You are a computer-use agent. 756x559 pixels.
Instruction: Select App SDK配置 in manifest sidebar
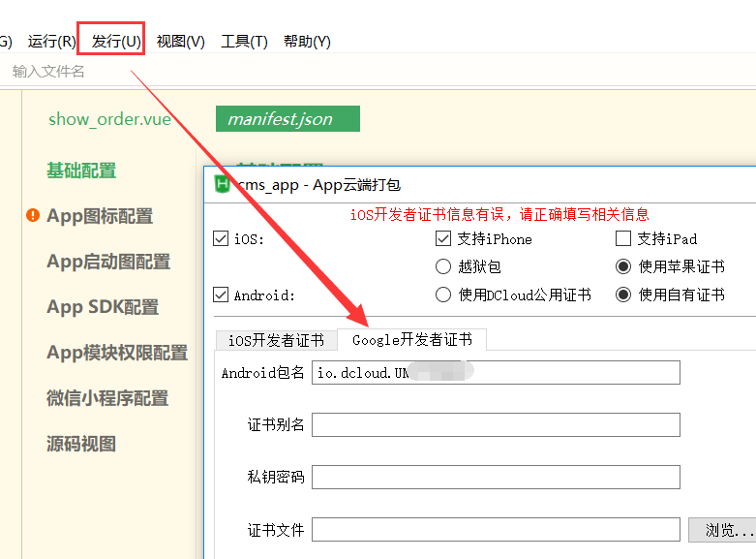coord(103,306)
